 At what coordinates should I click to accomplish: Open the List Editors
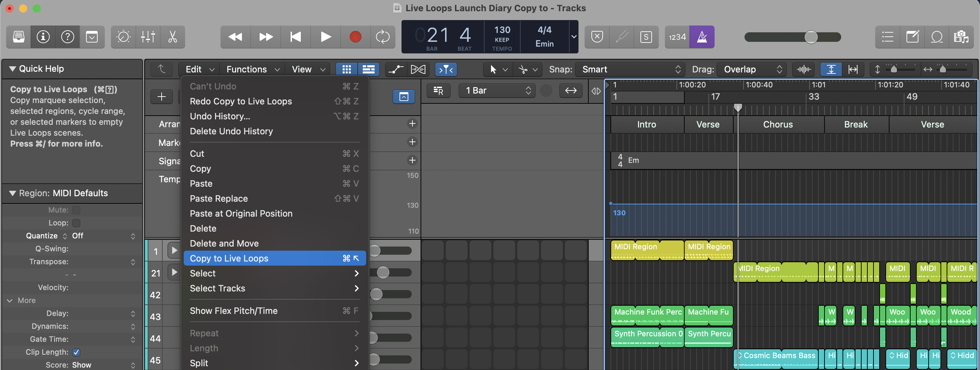887,37
